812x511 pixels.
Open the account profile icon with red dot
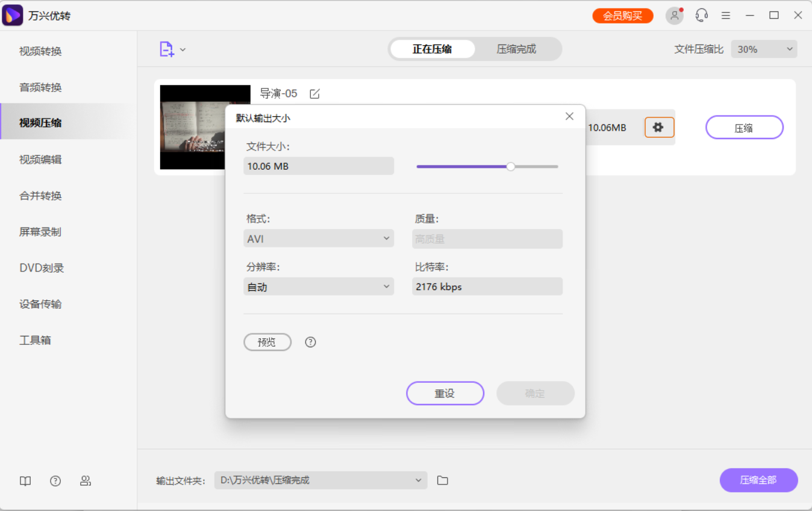click(x=674, y=16)
